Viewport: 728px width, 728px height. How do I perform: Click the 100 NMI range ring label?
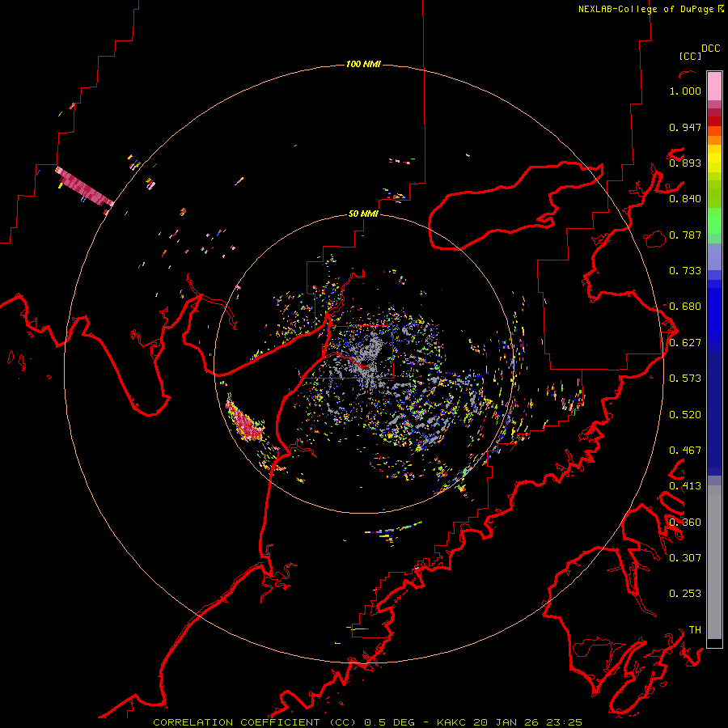363,64
